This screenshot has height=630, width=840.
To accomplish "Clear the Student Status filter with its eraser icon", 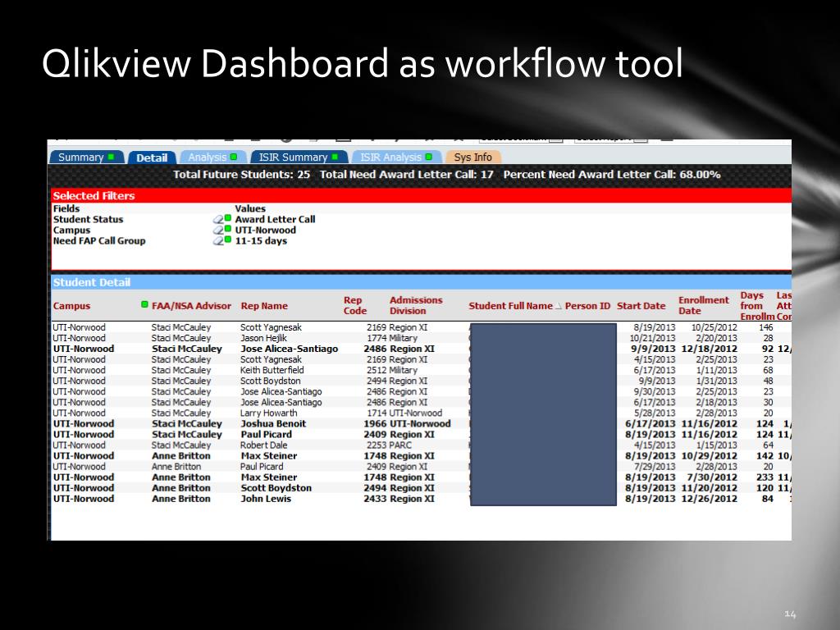I will (x=218, y=220).
